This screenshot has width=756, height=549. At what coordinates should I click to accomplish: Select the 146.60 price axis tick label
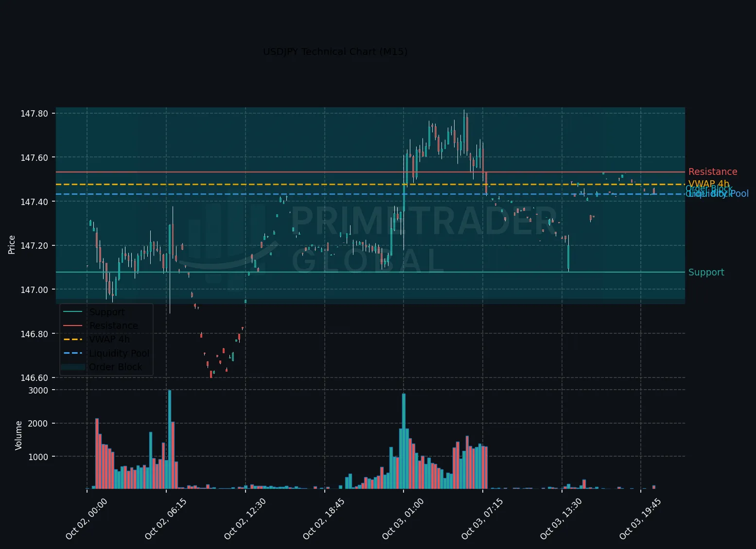34,377
